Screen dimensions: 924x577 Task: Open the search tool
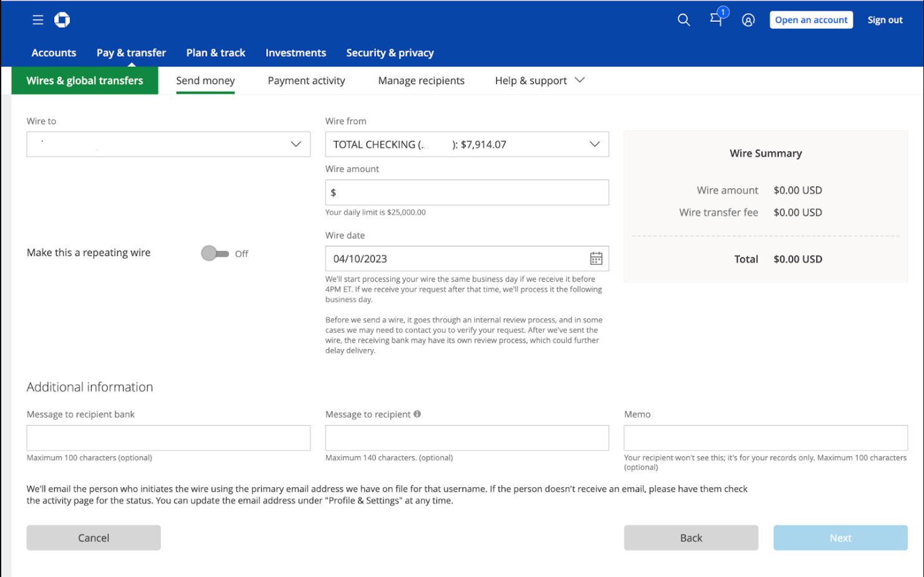683,19
